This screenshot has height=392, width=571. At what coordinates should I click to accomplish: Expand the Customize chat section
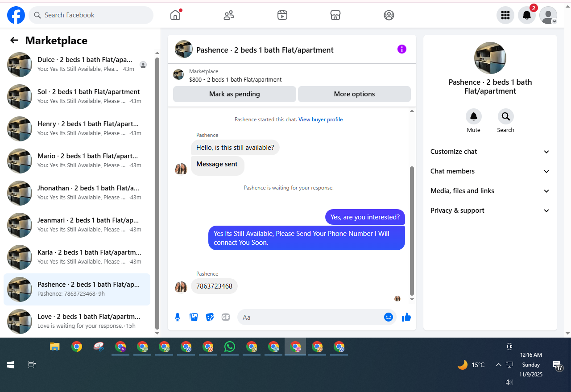pos(490,152)
